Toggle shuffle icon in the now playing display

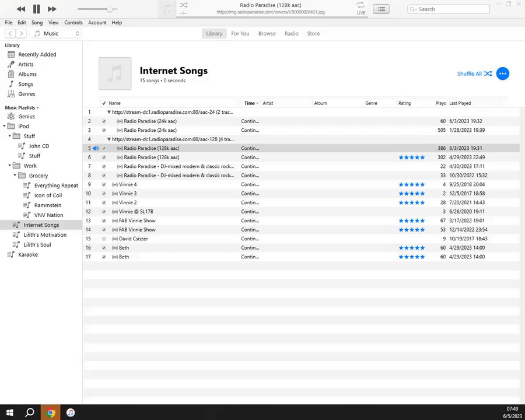184,5
